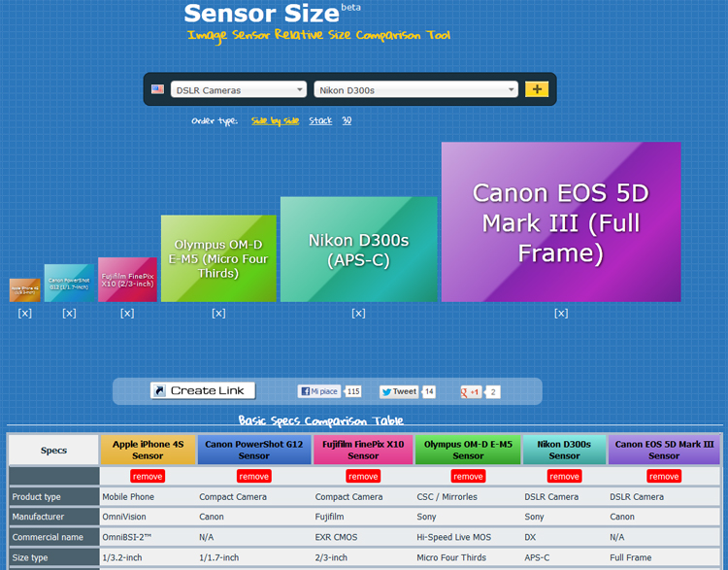728x570 pixels.
Task: Click the purple Canon EOS 5D Mark III rectangle
Action: coord(561,222)
